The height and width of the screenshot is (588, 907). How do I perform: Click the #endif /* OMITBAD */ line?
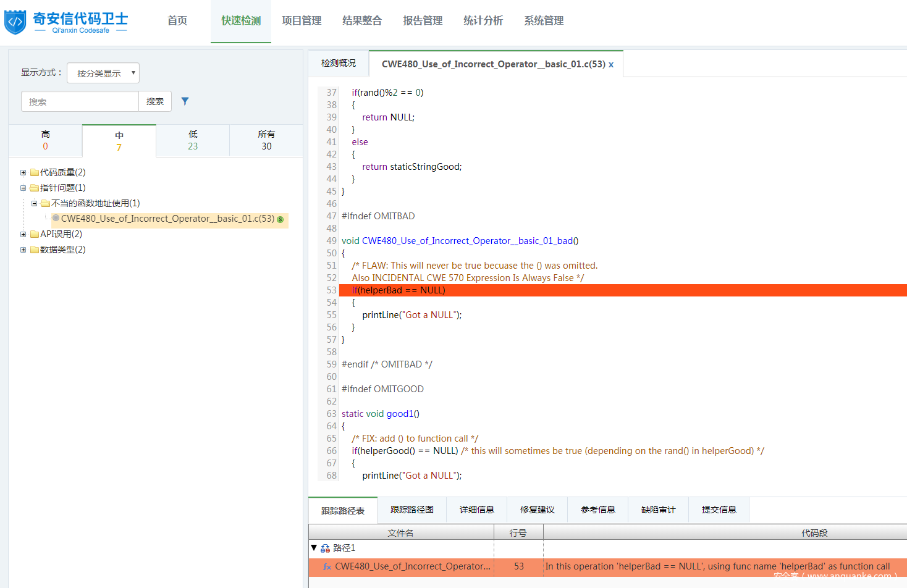pos(387,364)
